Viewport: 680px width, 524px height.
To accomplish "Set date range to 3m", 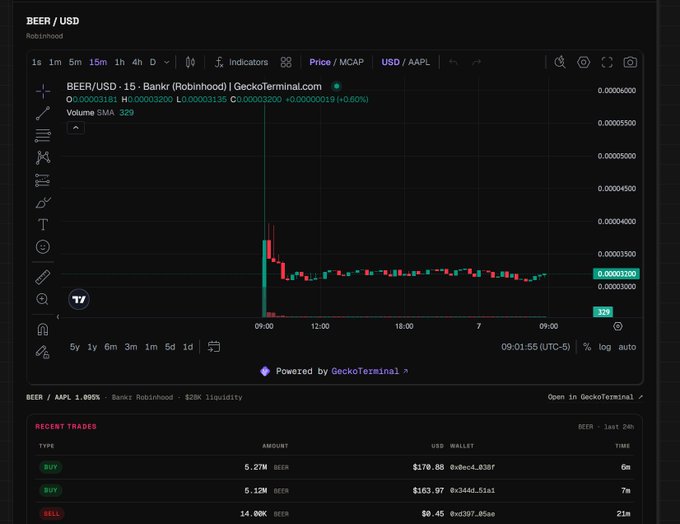I will click(131, 347).
